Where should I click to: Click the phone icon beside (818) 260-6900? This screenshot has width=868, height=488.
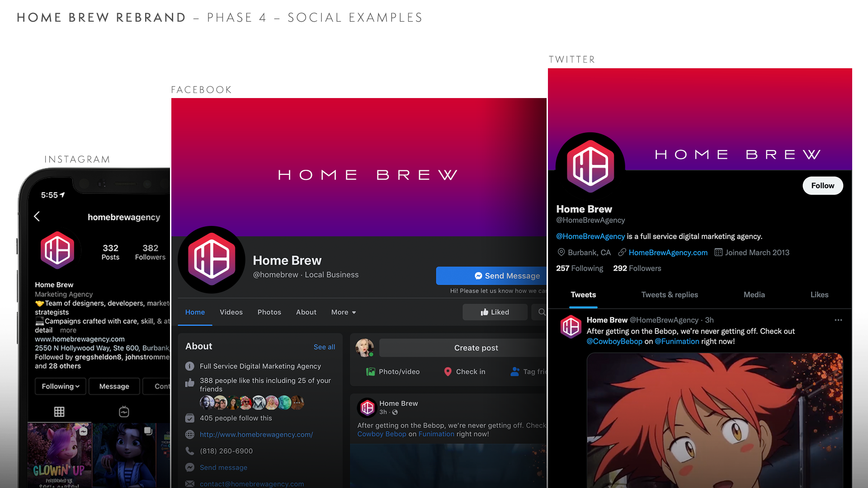pyautogui.click(x=190, y=451)
